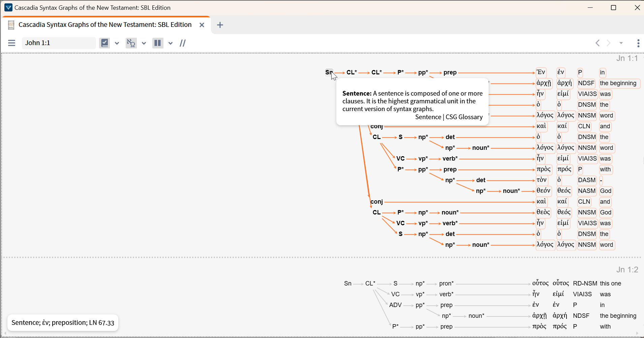The width and height of the screenshot is (644, 338).
Task: Click the RD-NSM morphology code
Action: pyautogui.click(x=585, y=283)
